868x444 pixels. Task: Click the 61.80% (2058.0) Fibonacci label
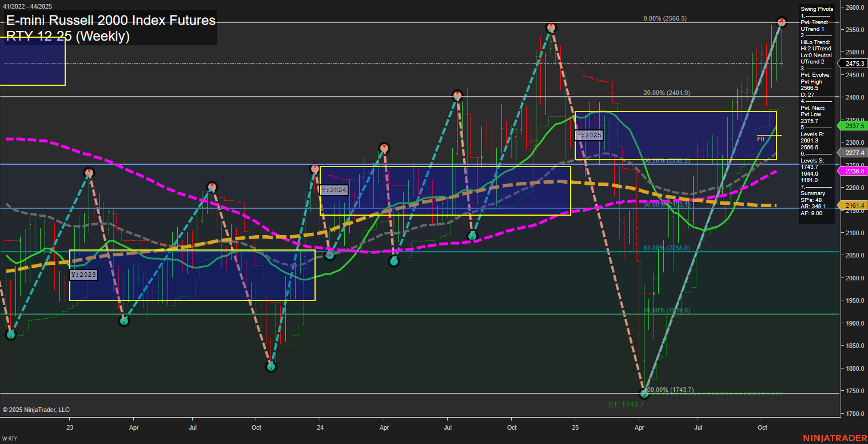click(667, 248)
